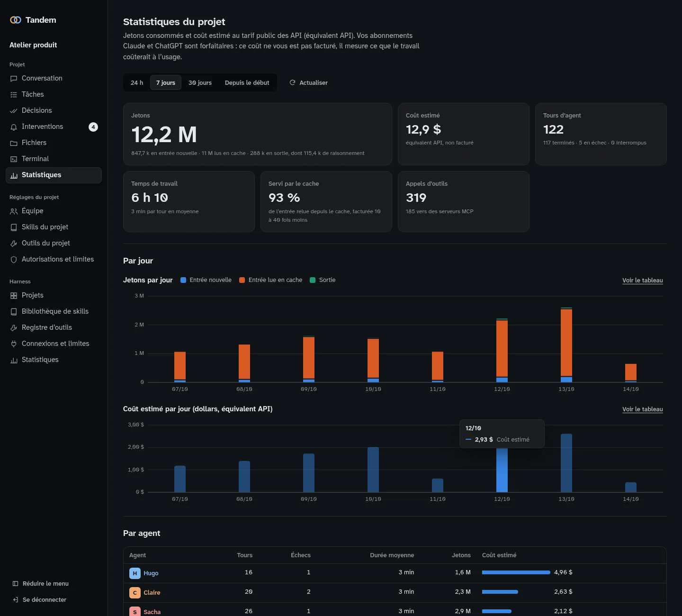The image size is (682, 616).
Task: Open the Conversation icon in the sidebar
Action: [x=14, y=79]
